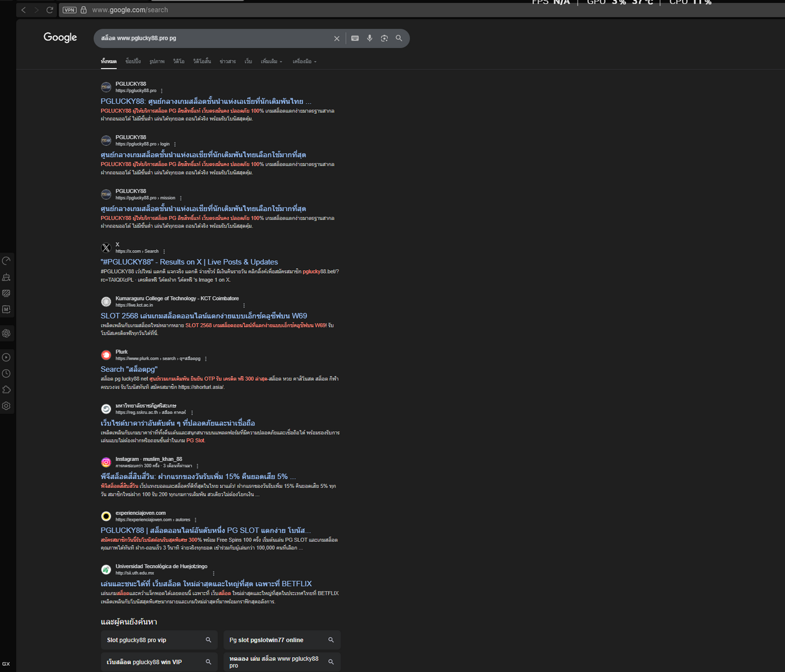Switch to the ข่าวสาร (News) tab

tap(228, 62)
